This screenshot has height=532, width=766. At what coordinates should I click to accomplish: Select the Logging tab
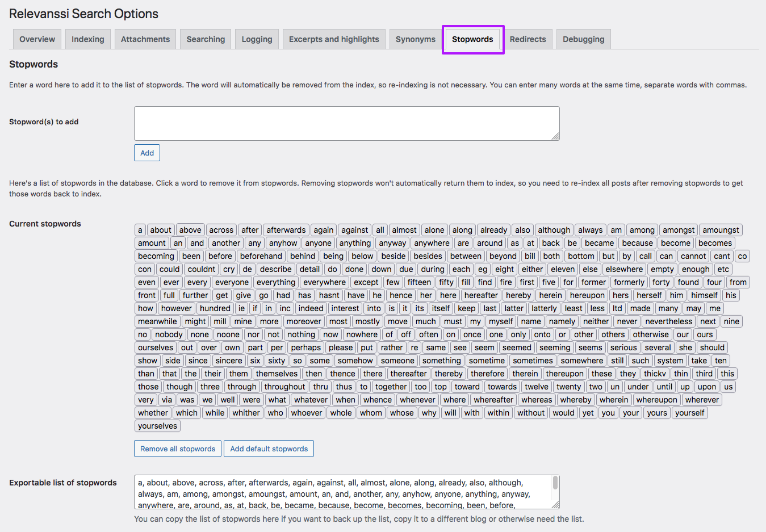point(257,39)
